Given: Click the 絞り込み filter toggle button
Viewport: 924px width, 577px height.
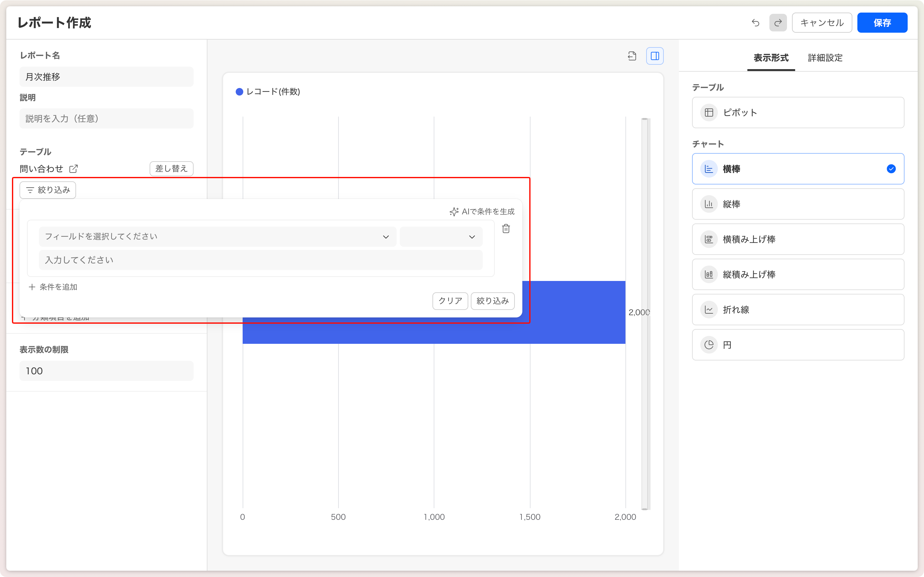Looking at the screenshot, I should [48, 190].
